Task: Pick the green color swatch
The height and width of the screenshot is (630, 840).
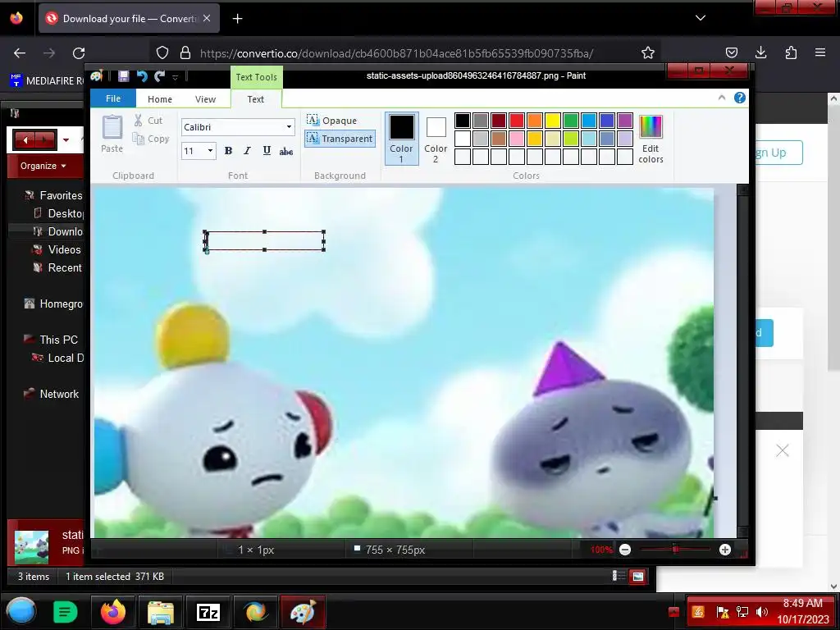Action: (x=571, y=121)
